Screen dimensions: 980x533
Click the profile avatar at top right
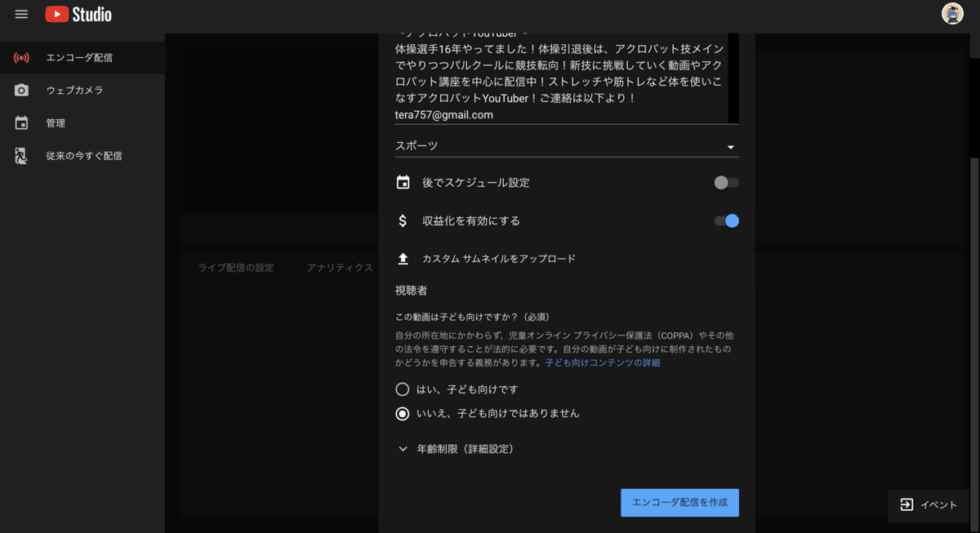pos(952,14)
